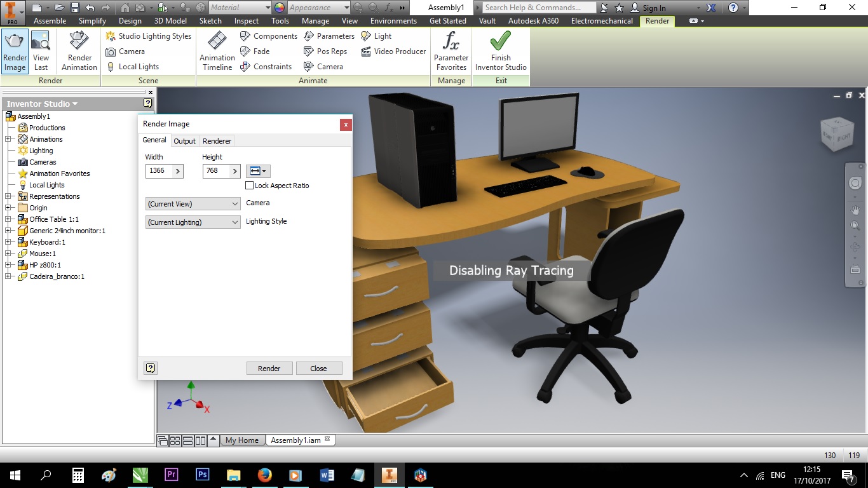Undo via quick access toolbar
The height and width of the screenshot is (488, 868).
pyautogui.click(x=90, y=8)
